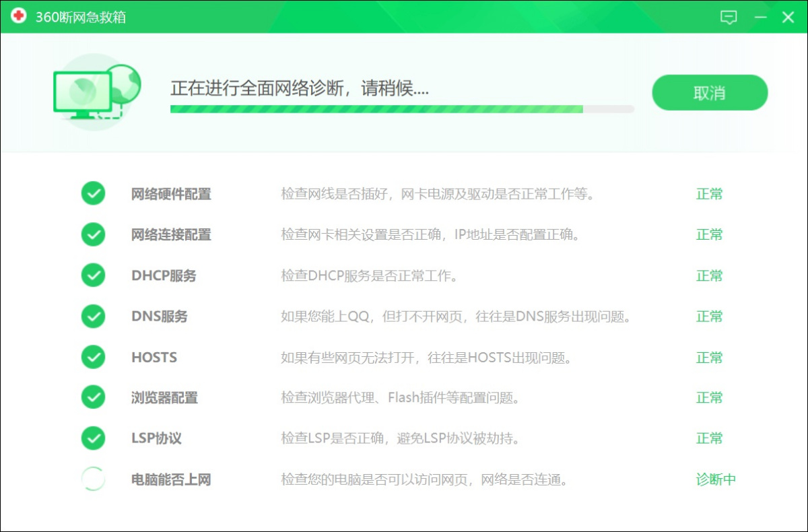This screenshot has width=808, height=532.
Task: Click the 360 first-aid cross logo icon
Action: coord(20,17)
